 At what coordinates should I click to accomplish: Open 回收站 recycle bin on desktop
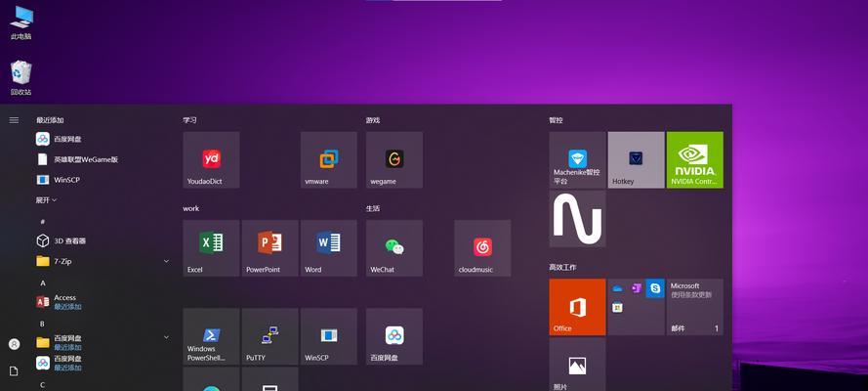click(x=21, y=77)
